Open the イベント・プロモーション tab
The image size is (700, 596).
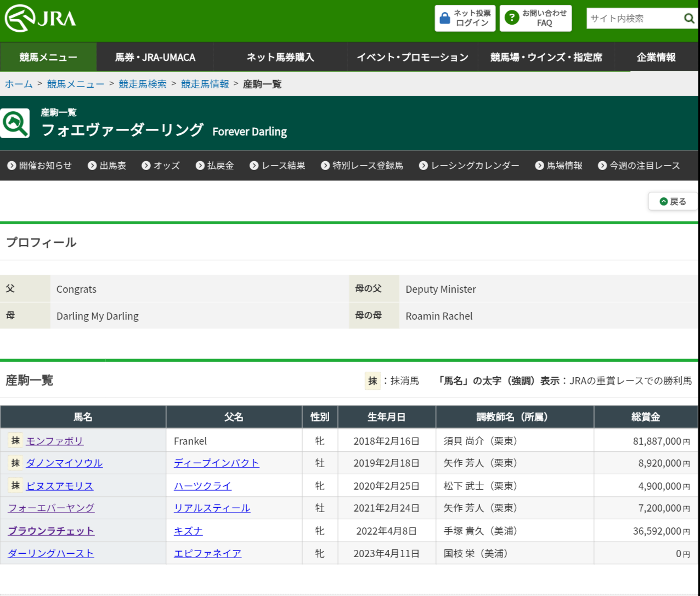pos(413,57)
